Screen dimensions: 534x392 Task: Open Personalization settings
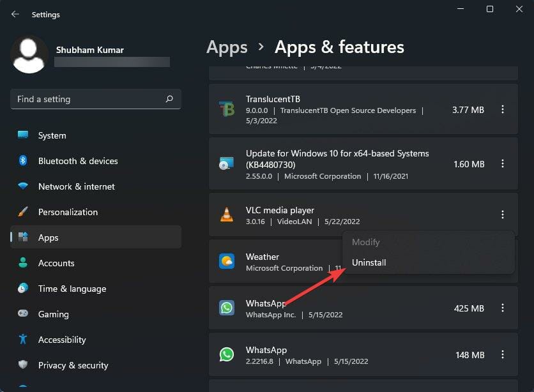[96, 212]
